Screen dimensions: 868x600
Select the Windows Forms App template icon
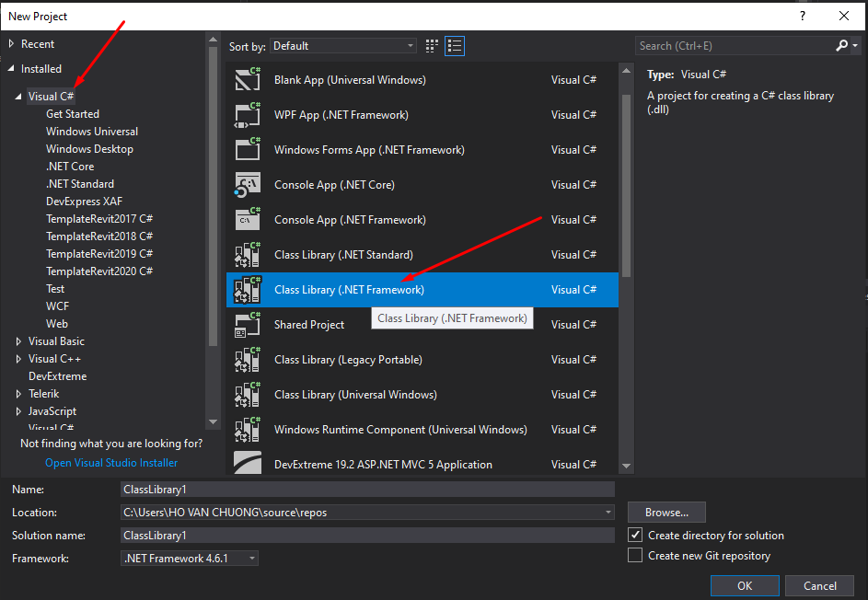(248, 150)
